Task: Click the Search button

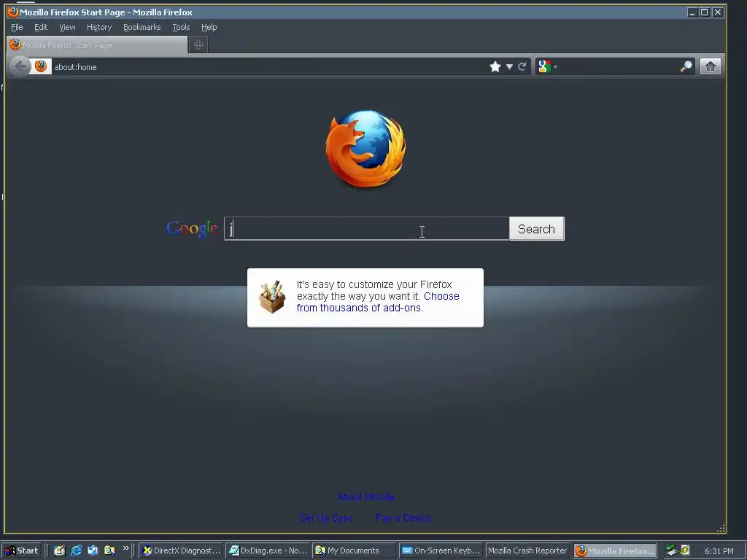Action: pos(536,228)
